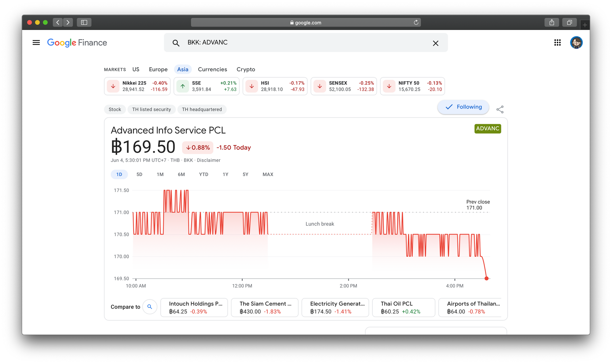
Task: Toggle the Safari sidebar button
Action: [84, 22]
